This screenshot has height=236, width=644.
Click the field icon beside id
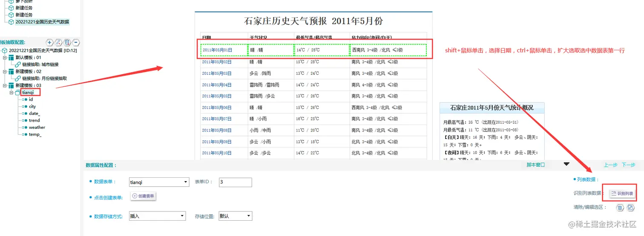tap(25, 100)
